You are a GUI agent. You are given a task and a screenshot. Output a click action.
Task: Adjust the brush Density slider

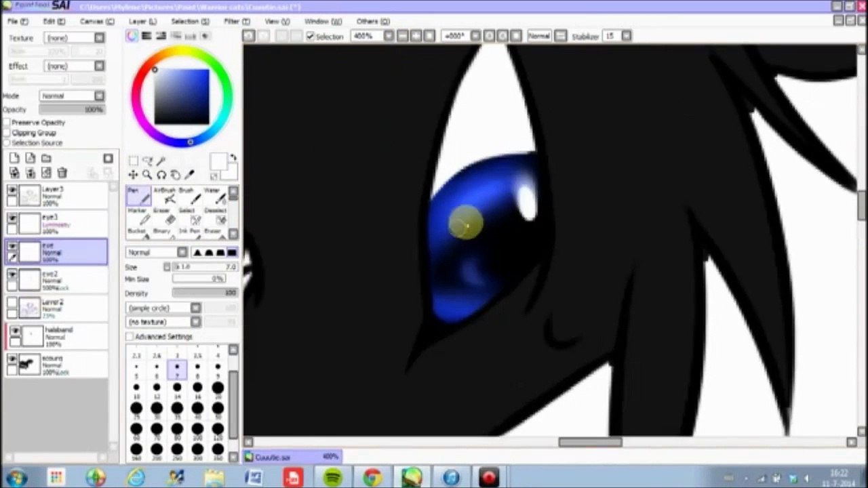tap(204, 293)
